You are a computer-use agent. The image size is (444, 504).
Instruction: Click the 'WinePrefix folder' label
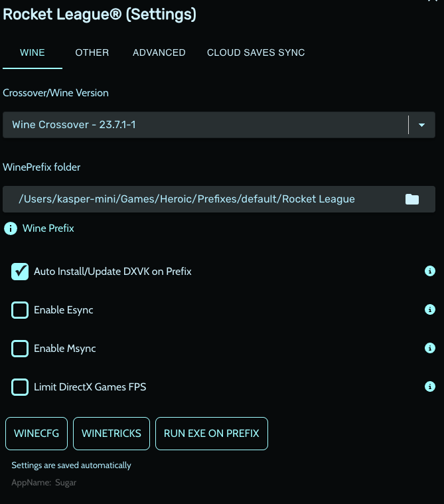[41, 167]
